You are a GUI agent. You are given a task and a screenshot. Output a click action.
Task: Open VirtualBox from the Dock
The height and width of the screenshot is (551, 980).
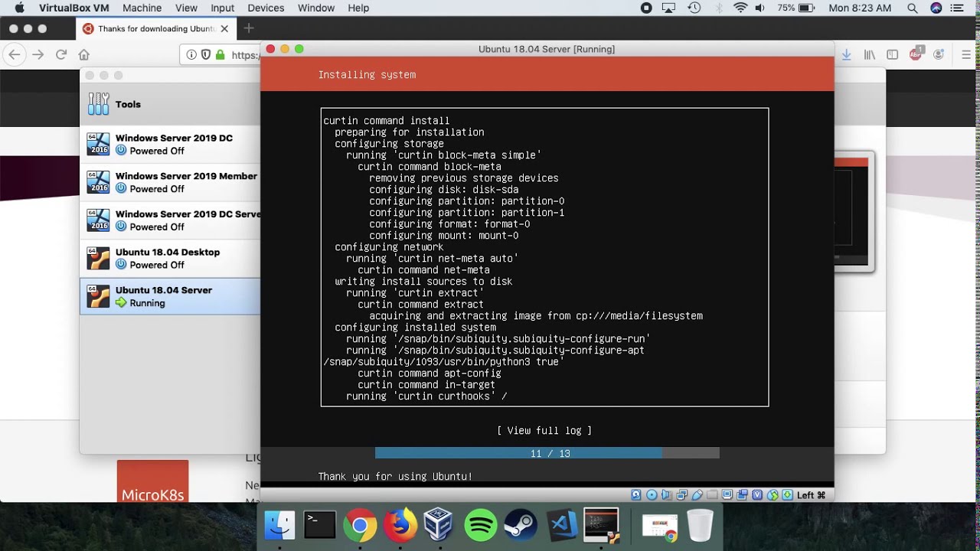tap(439, 526)
